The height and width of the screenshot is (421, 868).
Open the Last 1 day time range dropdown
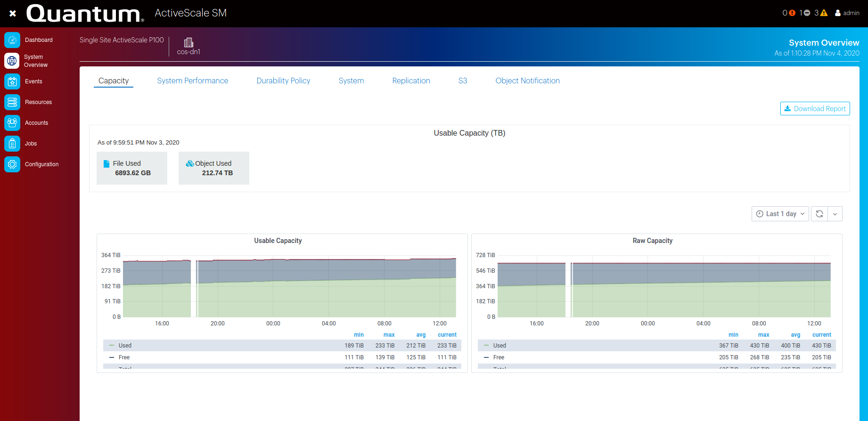click(x=780, y=214)
